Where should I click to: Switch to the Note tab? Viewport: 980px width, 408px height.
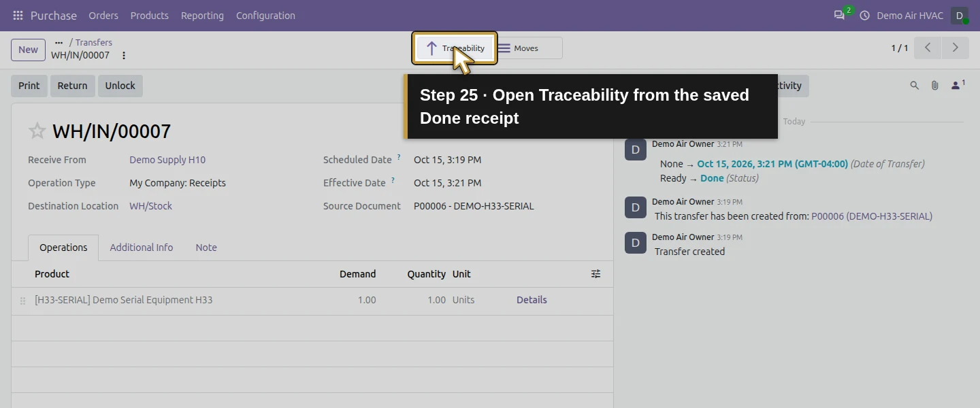pos(206,248)
